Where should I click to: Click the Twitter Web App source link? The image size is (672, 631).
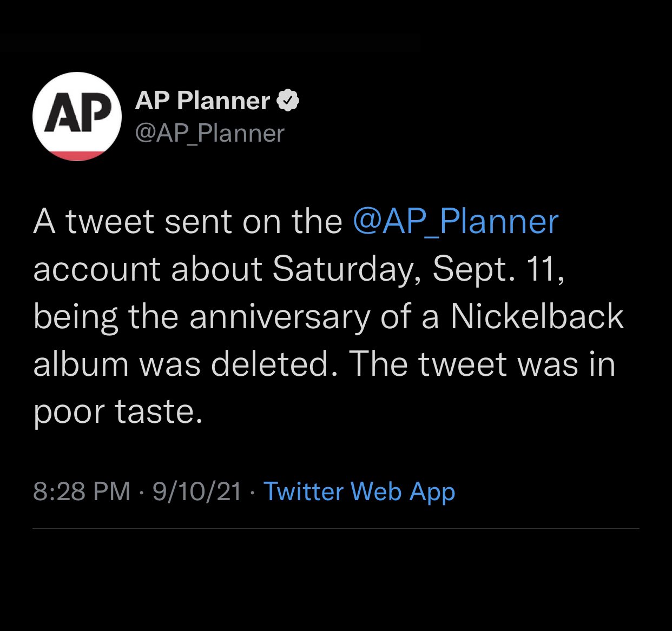[359, 491]
